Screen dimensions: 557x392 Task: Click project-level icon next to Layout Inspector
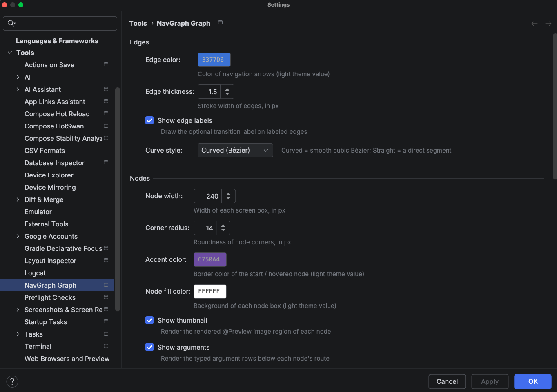[106, 260]
